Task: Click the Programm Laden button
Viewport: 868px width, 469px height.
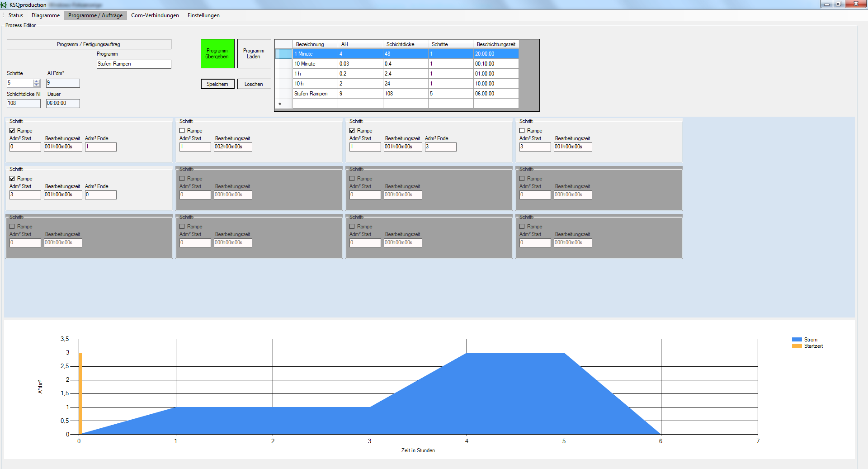Action: pyautogui.click(x=254, y=54)
